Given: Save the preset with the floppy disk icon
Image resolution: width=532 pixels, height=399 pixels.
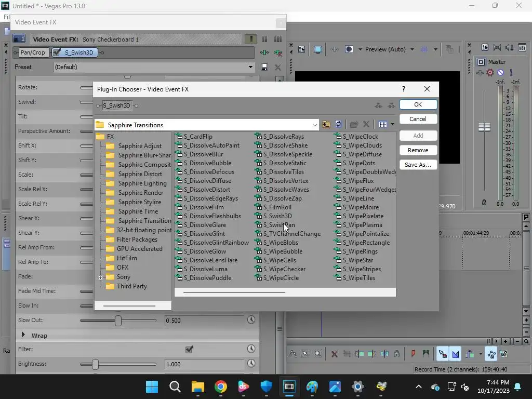Looking at the screenshot, I should pos(264,67).
